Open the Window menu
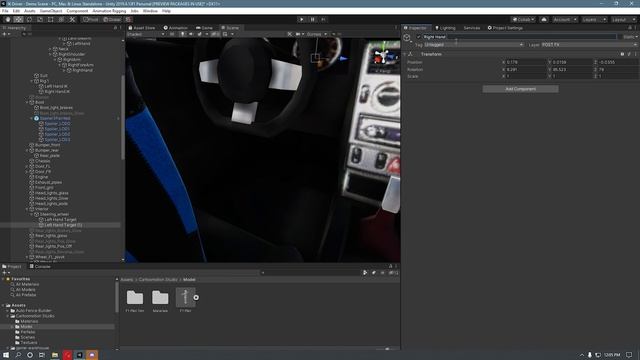This screenshot has height=360, width=640. pos(150,11)
